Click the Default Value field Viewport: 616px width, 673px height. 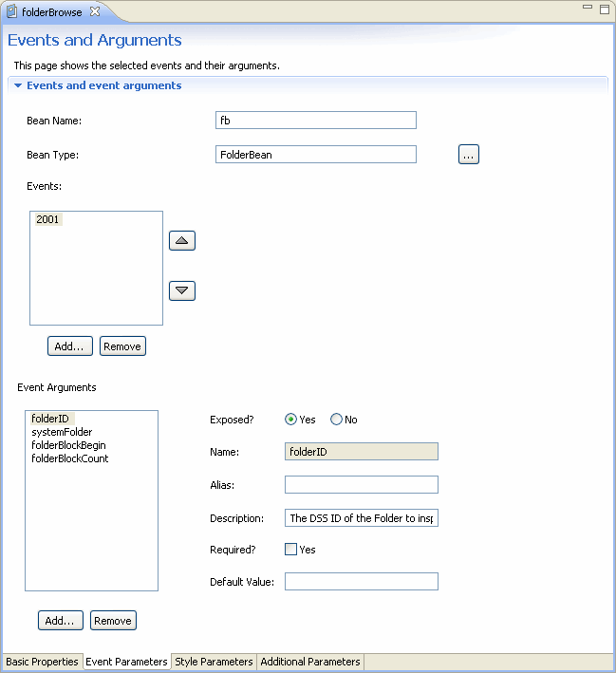coord(362,582)
